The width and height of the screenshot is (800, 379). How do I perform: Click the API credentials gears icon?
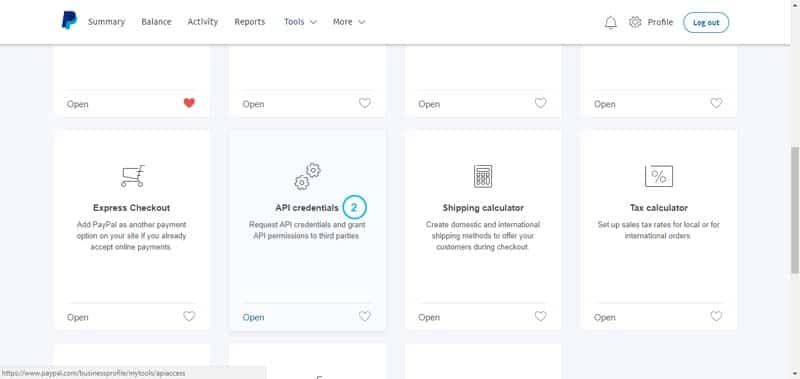[308, 176]
